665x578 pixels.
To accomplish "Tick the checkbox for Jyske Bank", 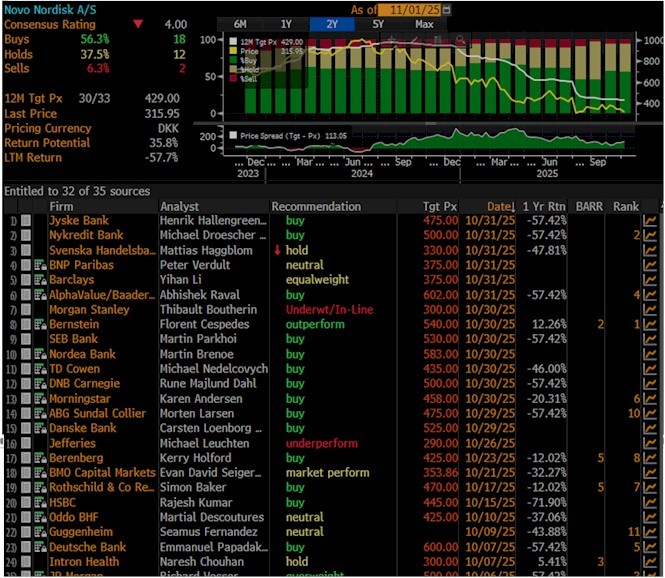I will click(26, 221).
